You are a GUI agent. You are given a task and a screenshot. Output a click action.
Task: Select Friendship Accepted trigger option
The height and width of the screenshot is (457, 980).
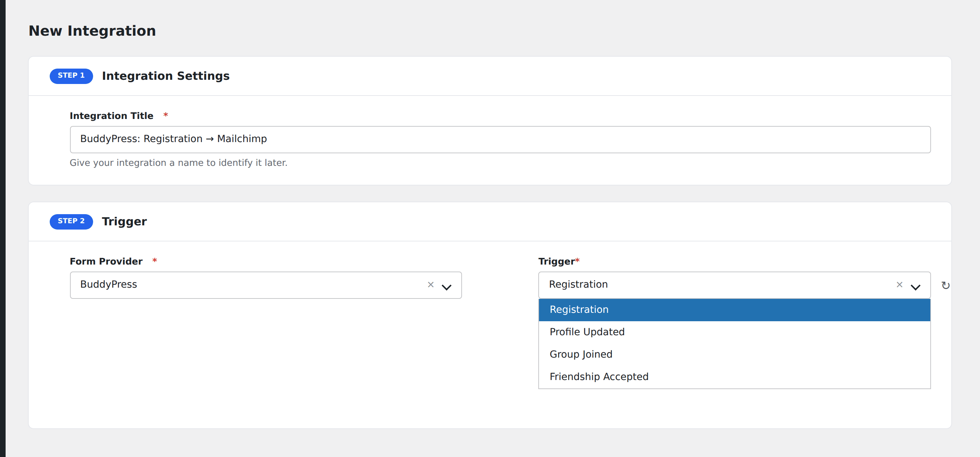click(x=734, y=377)
